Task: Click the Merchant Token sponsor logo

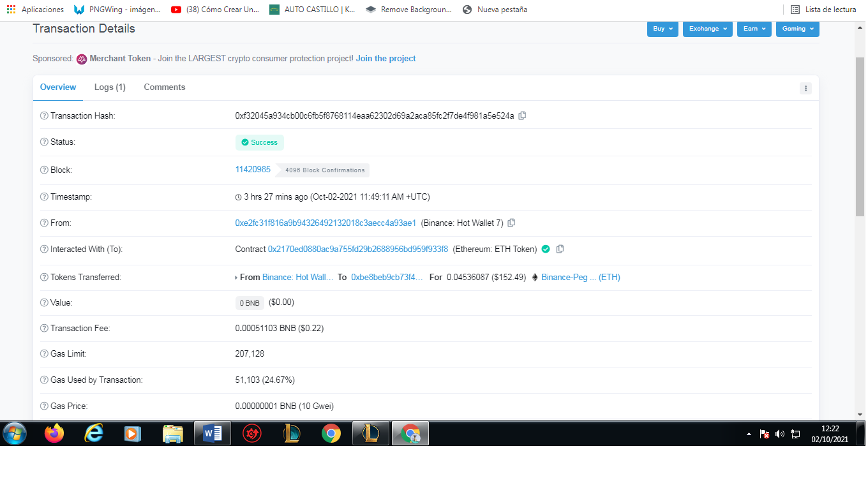Action: tap(82, 59)
